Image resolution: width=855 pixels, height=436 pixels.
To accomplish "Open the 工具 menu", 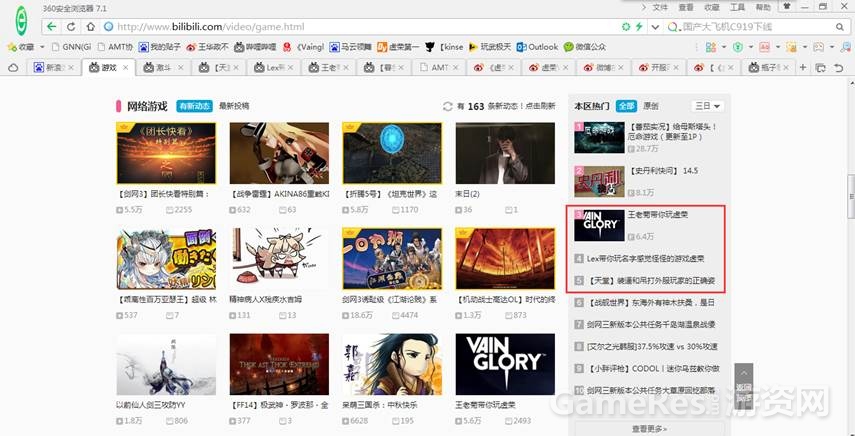I will click(x=737, y=7).
